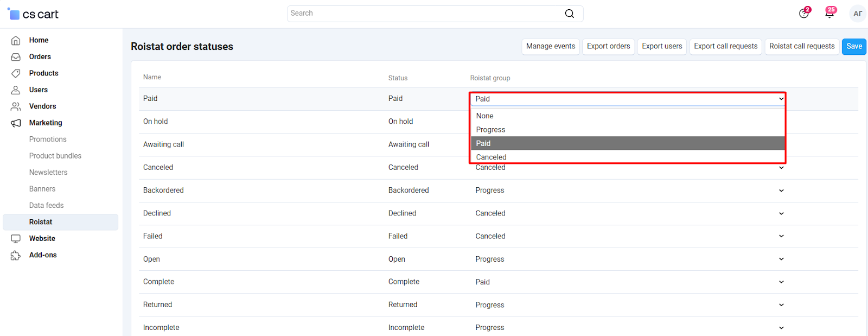The image size is (868, 336).
Task: Open Promotions under Marketing
Action: (48, 140)
